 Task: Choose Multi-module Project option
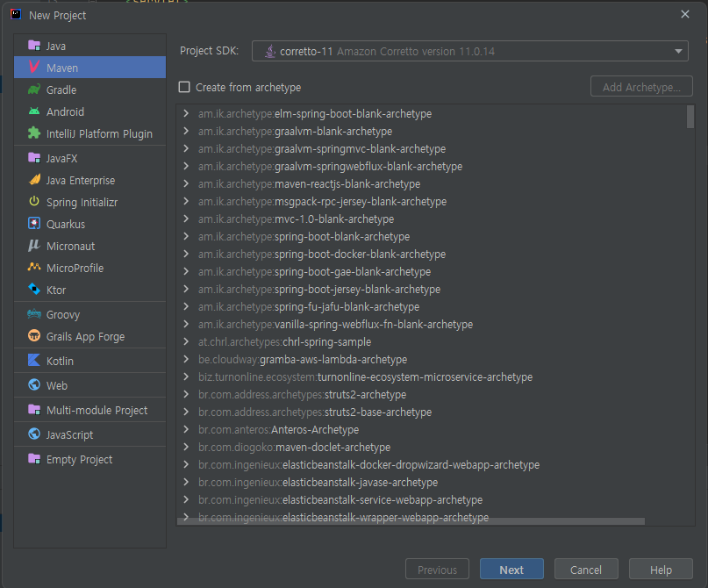click(x=89, y=410)
